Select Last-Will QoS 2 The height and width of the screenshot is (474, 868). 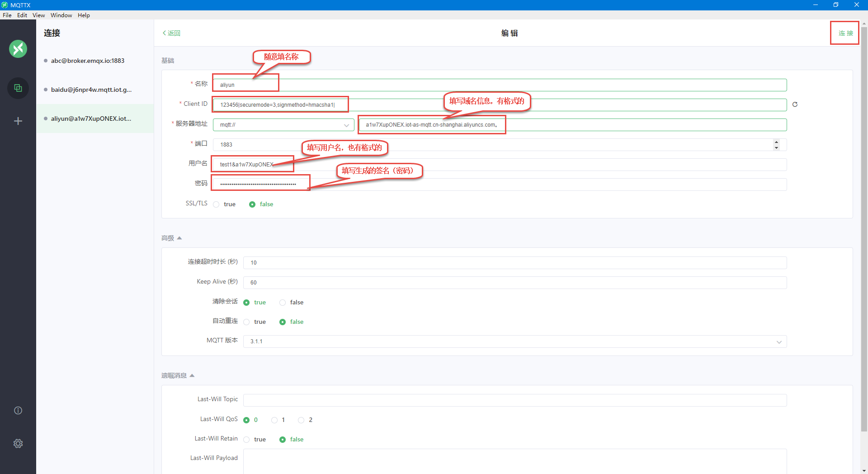click(305, 420)
